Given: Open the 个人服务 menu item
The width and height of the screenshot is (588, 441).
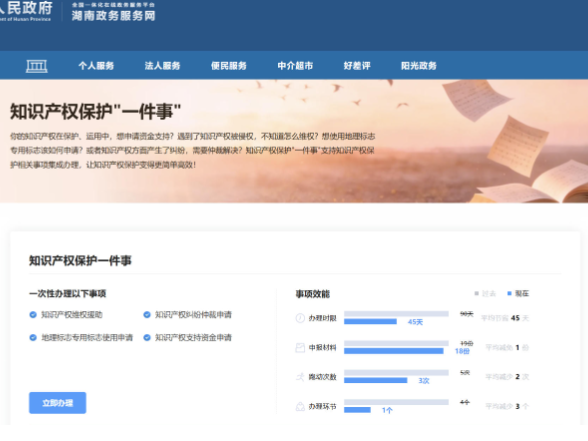Looking at the screenshot, I should 96,66.
